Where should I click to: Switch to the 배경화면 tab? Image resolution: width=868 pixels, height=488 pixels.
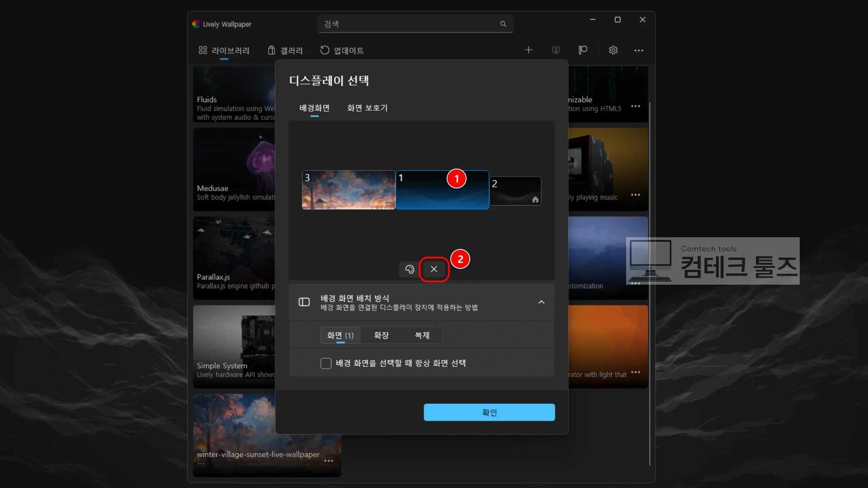314,108
